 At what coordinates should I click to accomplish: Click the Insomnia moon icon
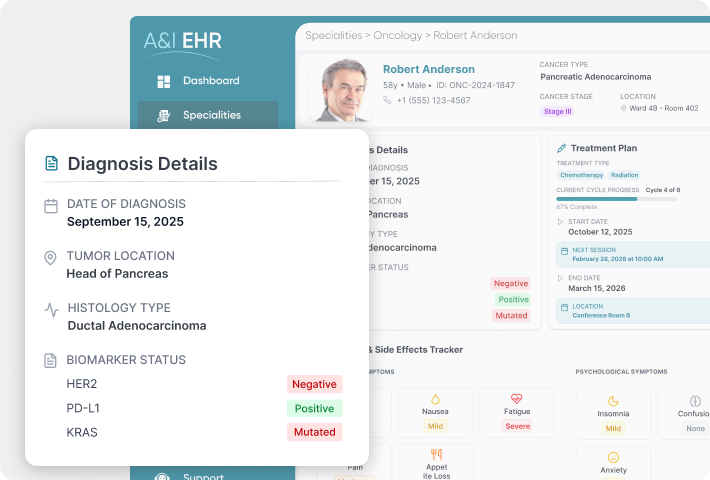(613, 401)
